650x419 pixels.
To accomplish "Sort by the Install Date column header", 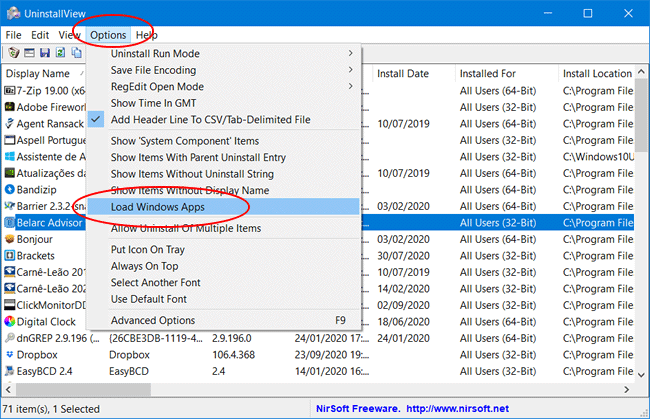I will click(404, 73).
